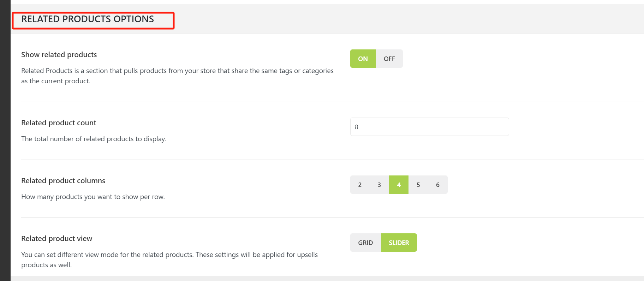Click the RELATED PRODUCTS OPTIONS section heading
The height and width of the screenshot is (281, 644).
(x=88, y=19)
